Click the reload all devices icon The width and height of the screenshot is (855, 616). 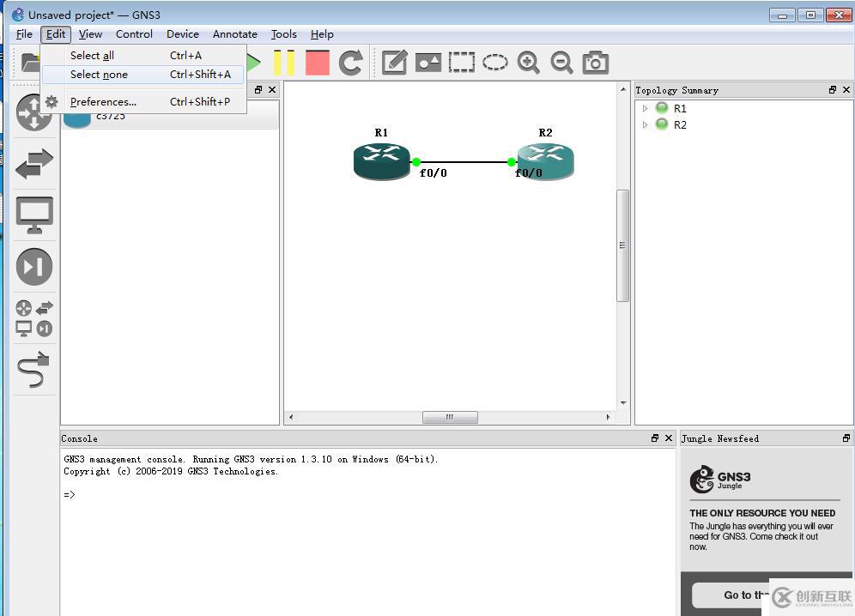click(350, 63)
